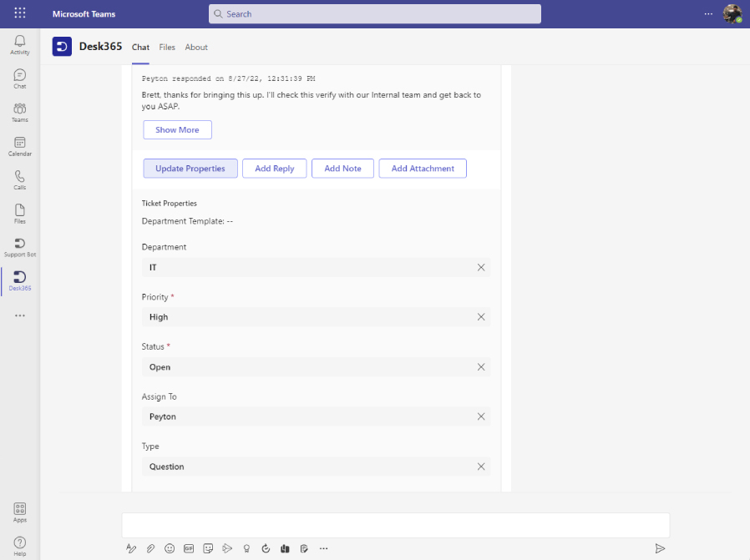This screenshot has width=750, height=560.
Task: Select Desk365 in the sidebar
Action: tap(19, 281)
